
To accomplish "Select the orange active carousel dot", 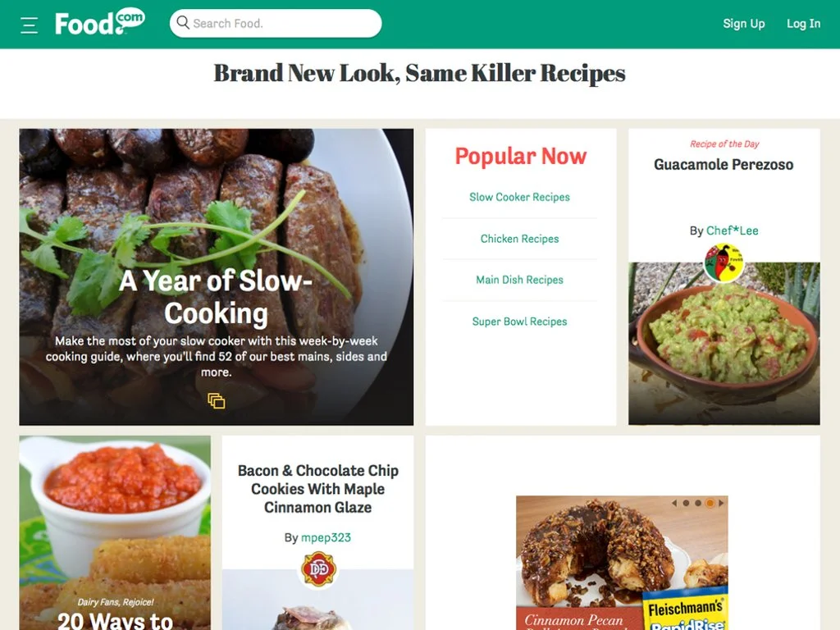I will pyautogui.click(x=710, y=503).
